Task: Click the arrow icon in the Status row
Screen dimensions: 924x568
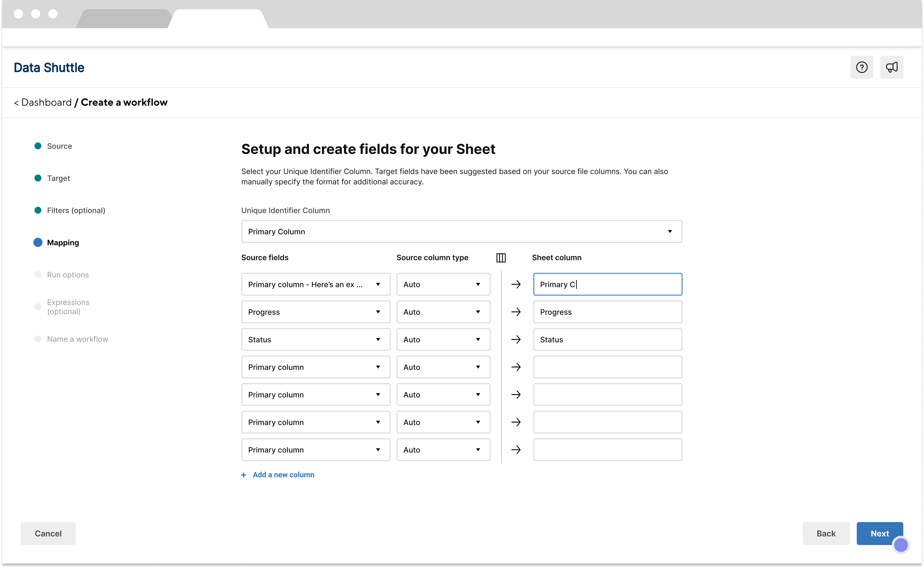Action: point(516,340)
